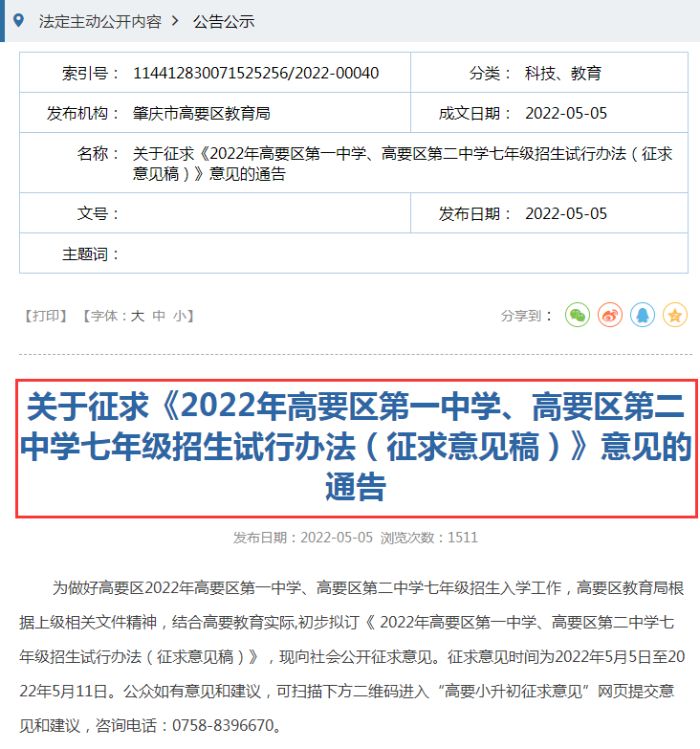This screenshot has width=700, height=749.
Task: Click the breadcrumb arrow separator
Action: coord(177,21)
